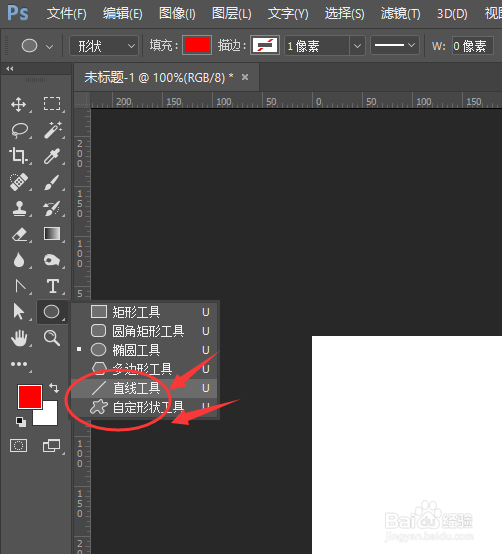Click the W: width input field

pos(472,46)
